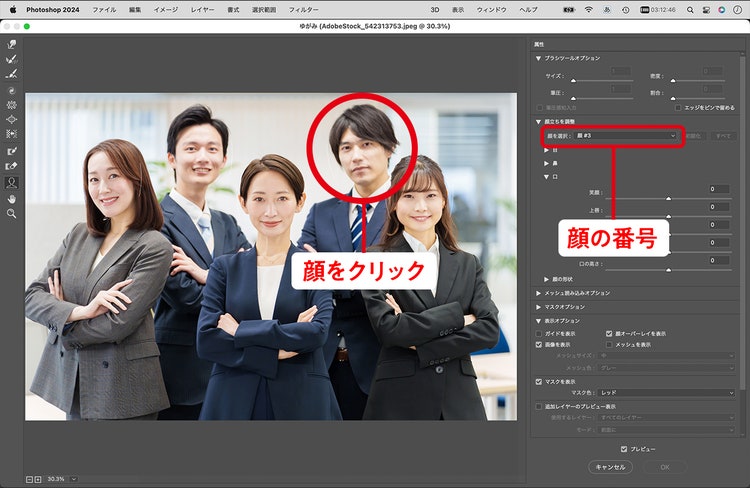The width and height of the screenshot is (750, 488).
Task: Expand the 鼻 (nose) subsection
Action: [546, 164]
